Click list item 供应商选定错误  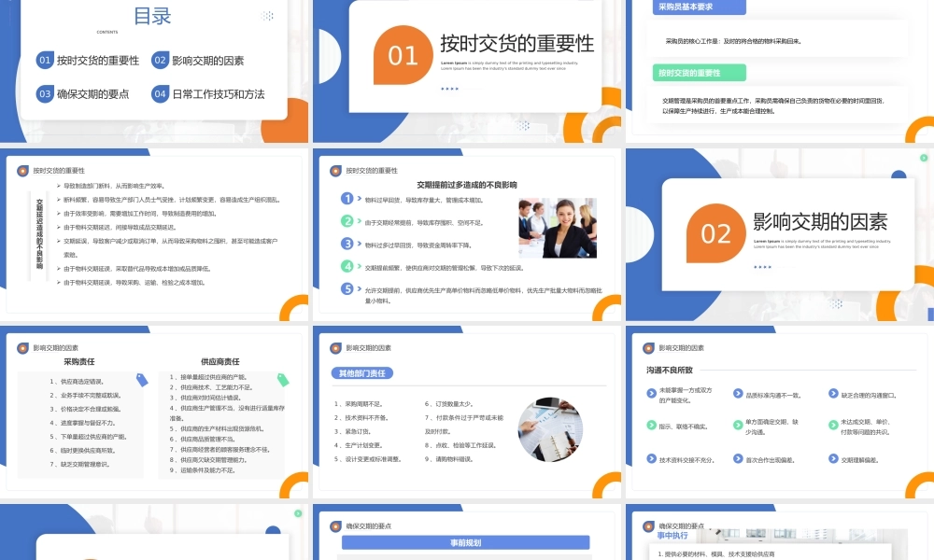(77, 382)
